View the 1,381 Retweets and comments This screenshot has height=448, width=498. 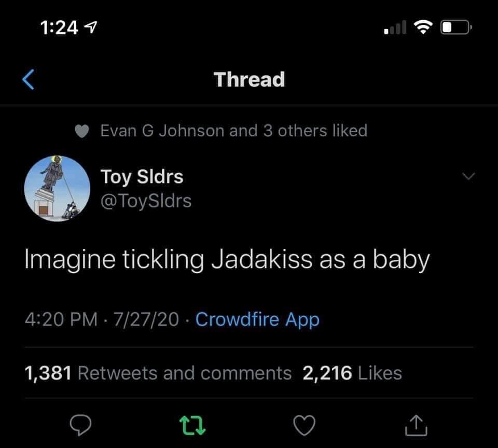tap(158, 373)
